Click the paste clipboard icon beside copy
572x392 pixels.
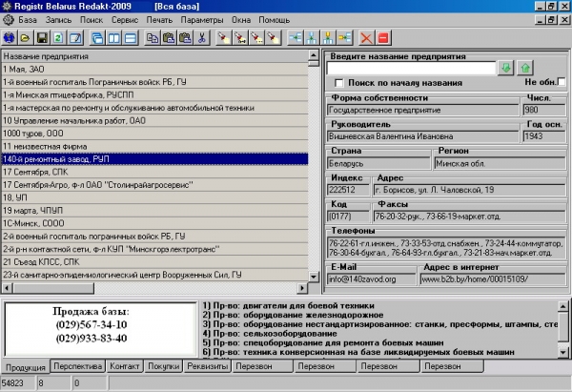pyautogui.click(x=169, y=38)
